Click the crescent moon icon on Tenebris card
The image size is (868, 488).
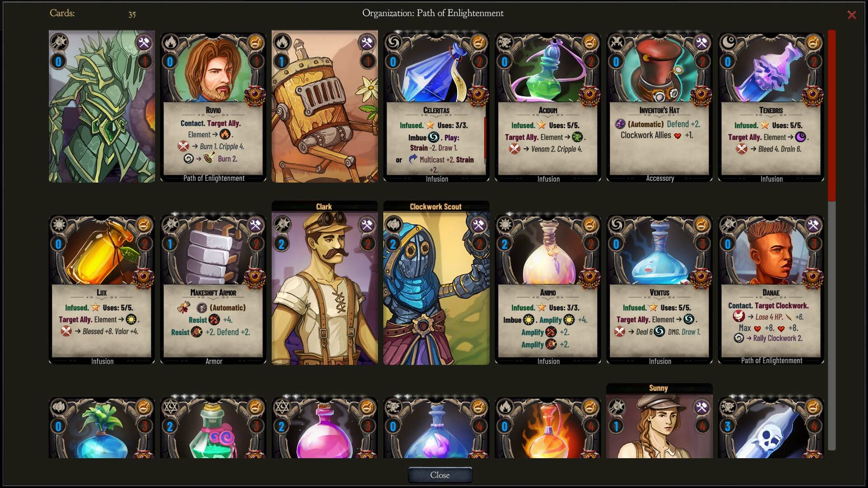click(729, 42)
